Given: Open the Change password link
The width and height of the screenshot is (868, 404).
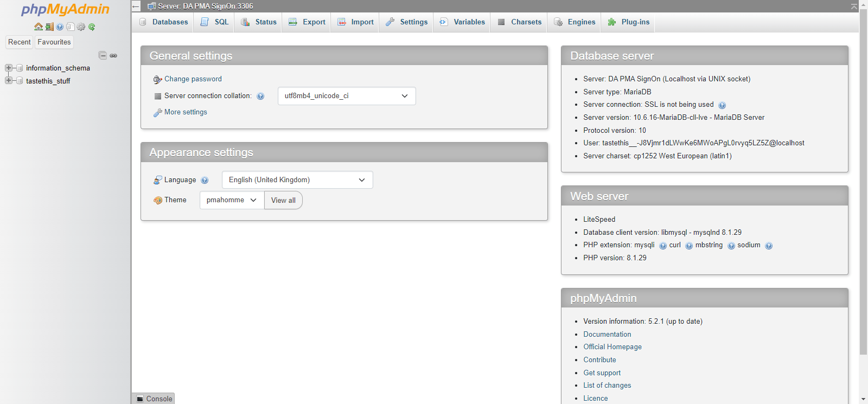Looking at the screenshot, I should click(x=193, y=79).
